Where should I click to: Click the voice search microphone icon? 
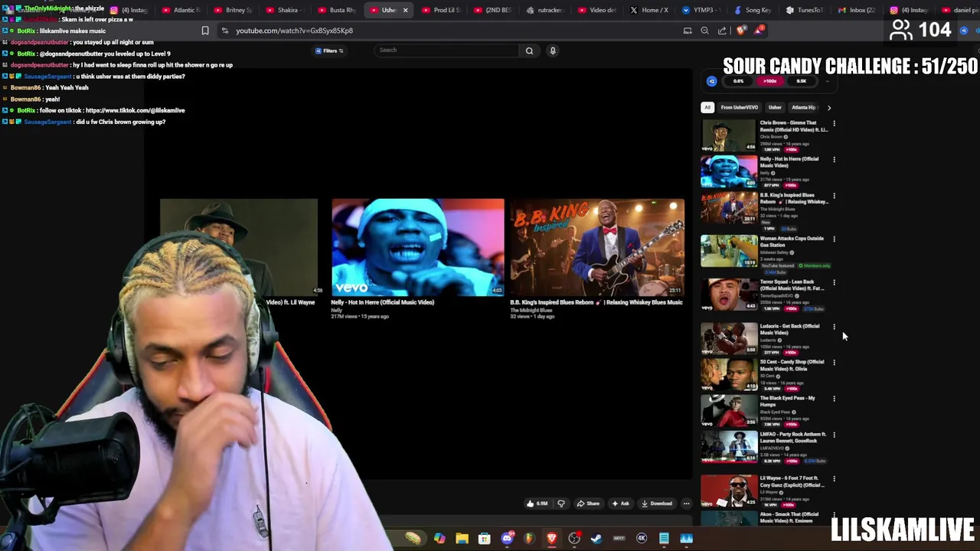553,51
